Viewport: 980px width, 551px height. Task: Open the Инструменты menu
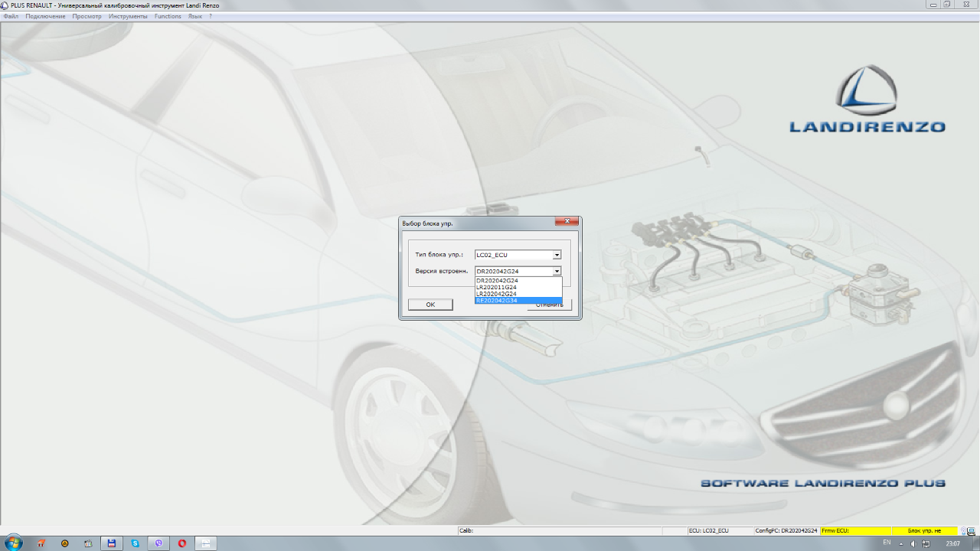click(128, 16)
